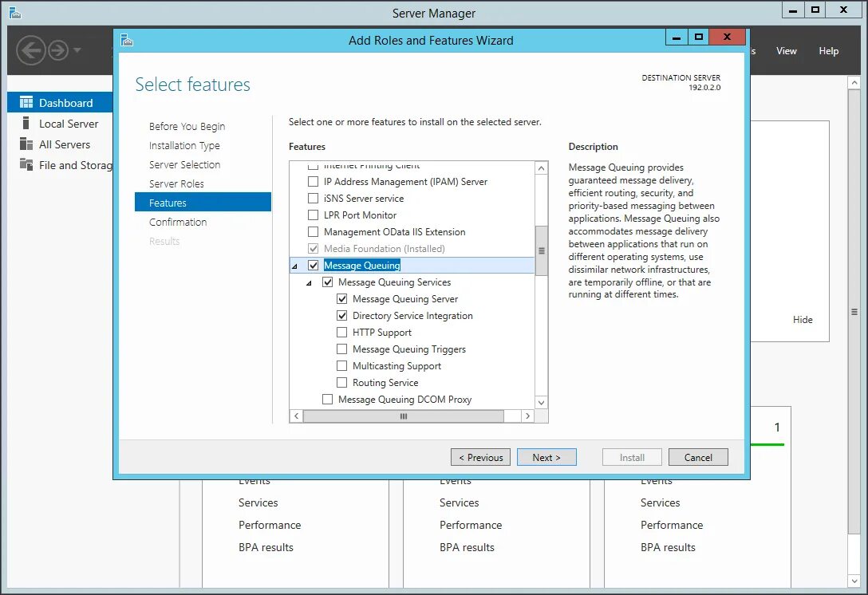Enable the LPR Port Monitor feature

click(x=314, y=215)
